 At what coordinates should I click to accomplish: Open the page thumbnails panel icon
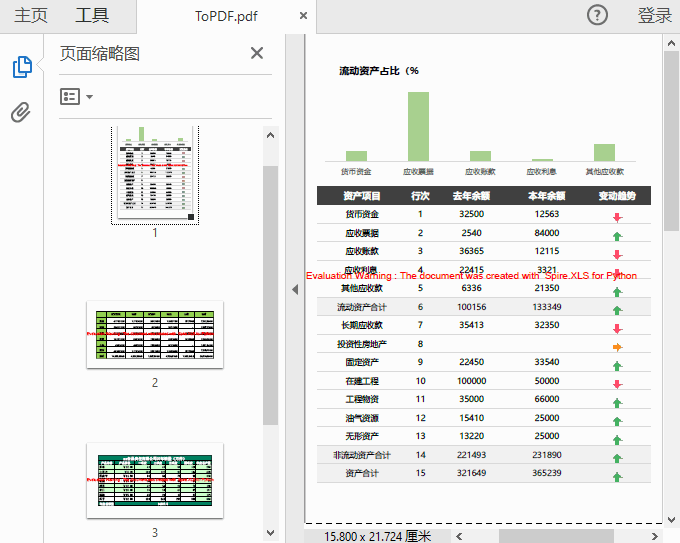22,67
